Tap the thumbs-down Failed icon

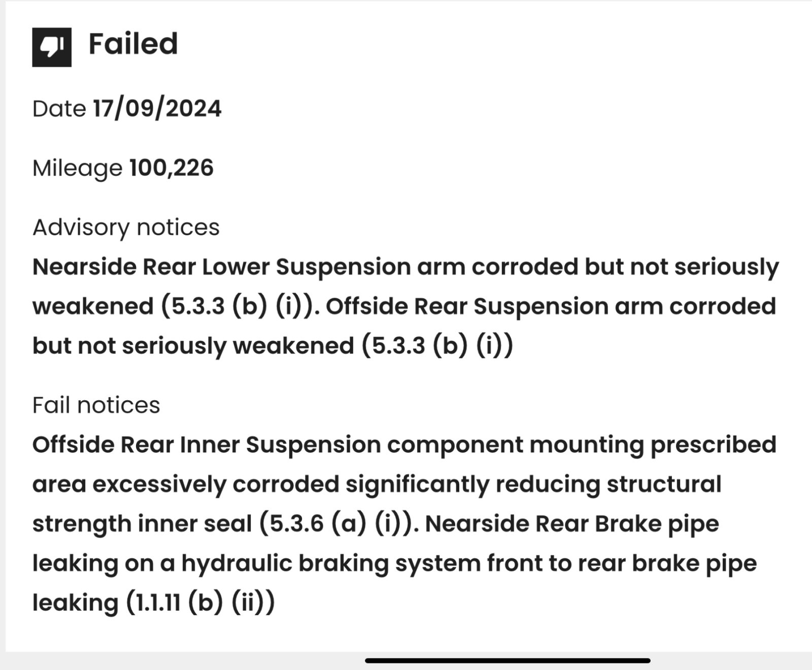coord(52,47)
